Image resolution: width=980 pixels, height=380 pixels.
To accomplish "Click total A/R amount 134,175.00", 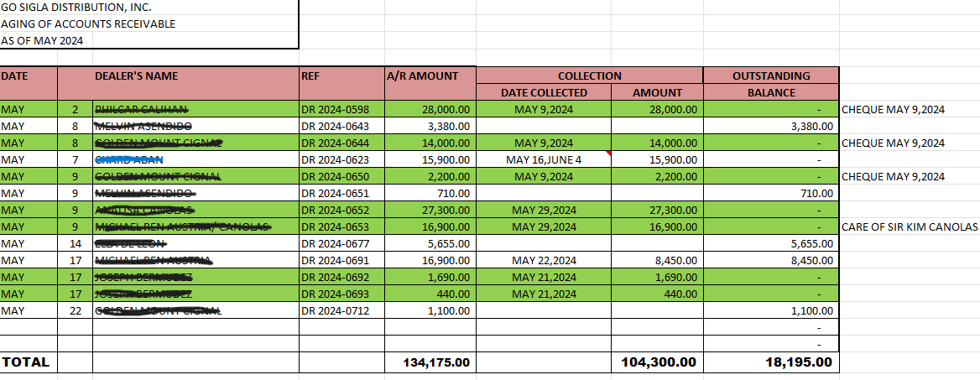I will pyautogui.click(x=430, y=362).
